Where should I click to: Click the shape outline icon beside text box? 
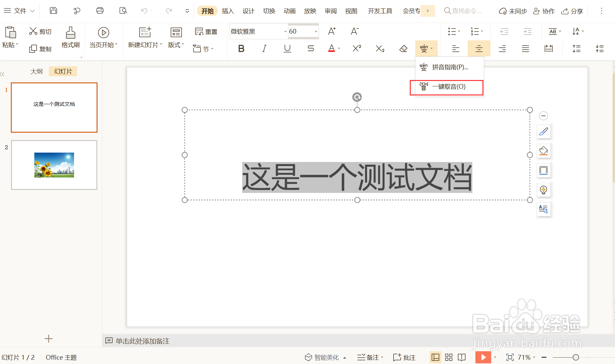(543, 170)
